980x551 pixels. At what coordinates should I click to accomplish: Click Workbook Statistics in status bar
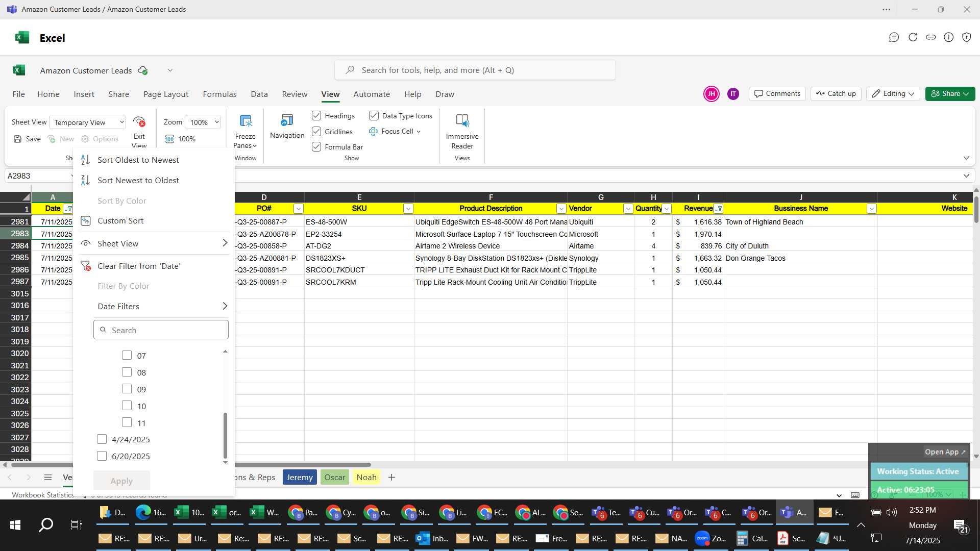click(43, 495)
